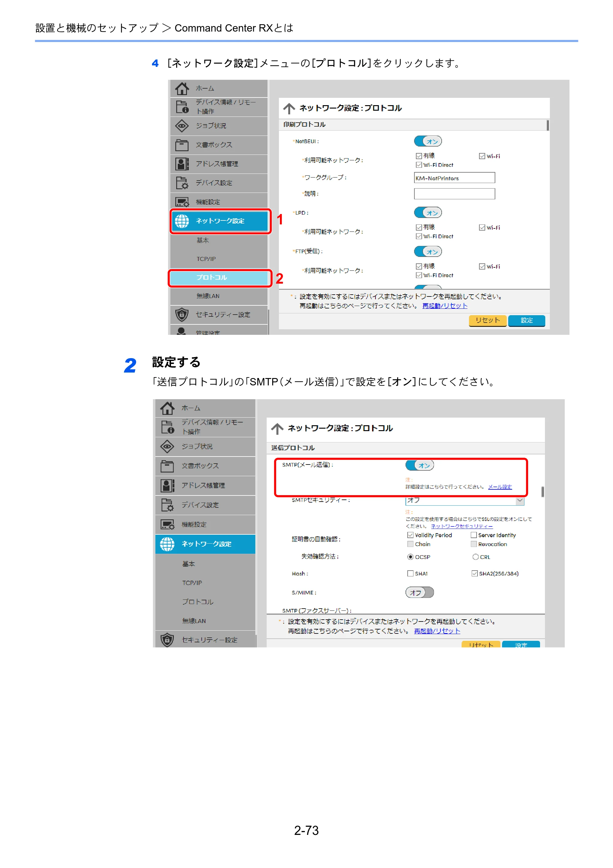Screen dimensions: 613x868
Task: Click ジョブ状況 eye icon on print protocol page
Action: click(182, 125)
